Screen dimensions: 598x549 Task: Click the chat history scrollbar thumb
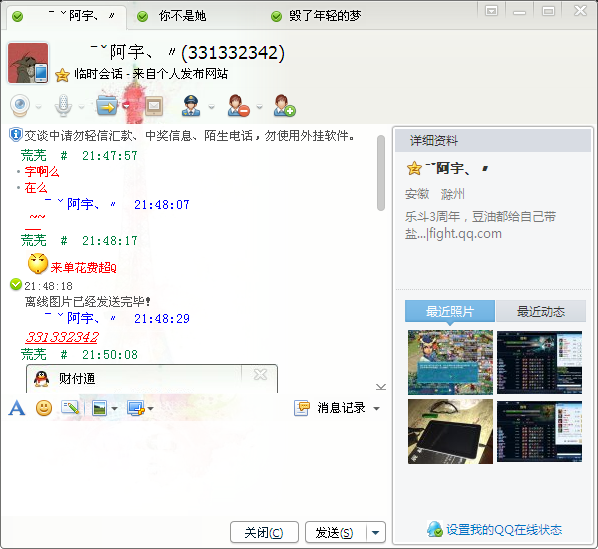(381, 173)
